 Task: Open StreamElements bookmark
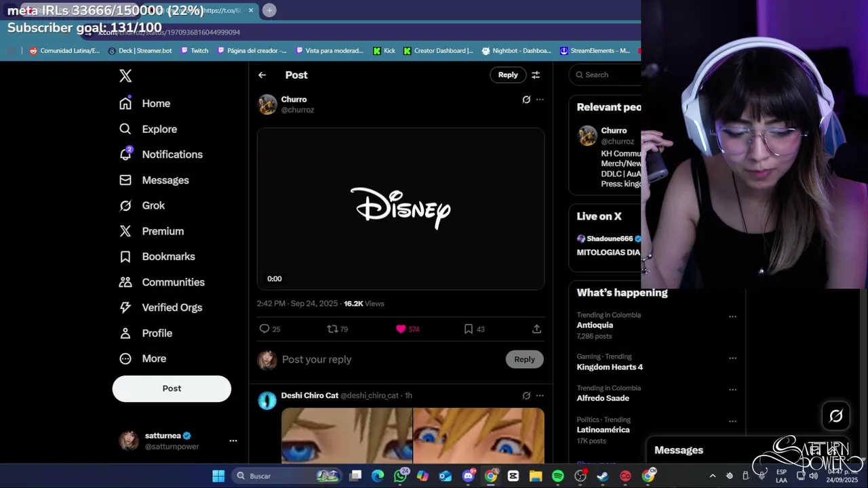coord(595,51)
